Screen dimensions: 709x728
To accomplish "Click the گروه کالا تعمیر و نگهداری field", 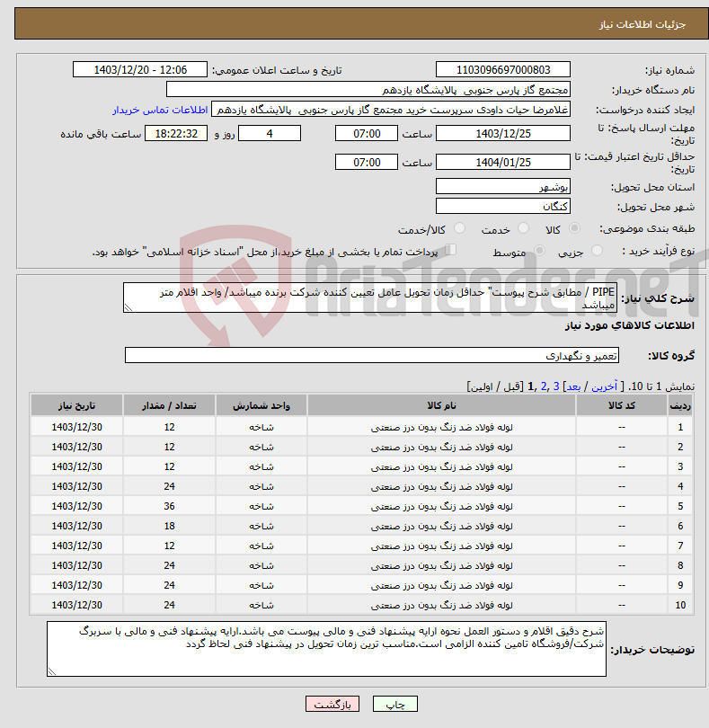I will (x=371, y=355).
